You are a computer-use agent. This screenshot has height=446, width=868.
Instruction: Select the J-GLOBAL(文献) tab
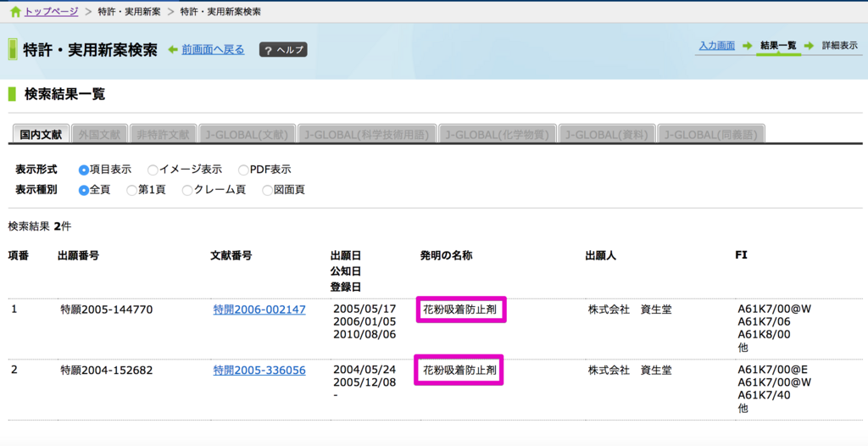click(247, 134)
